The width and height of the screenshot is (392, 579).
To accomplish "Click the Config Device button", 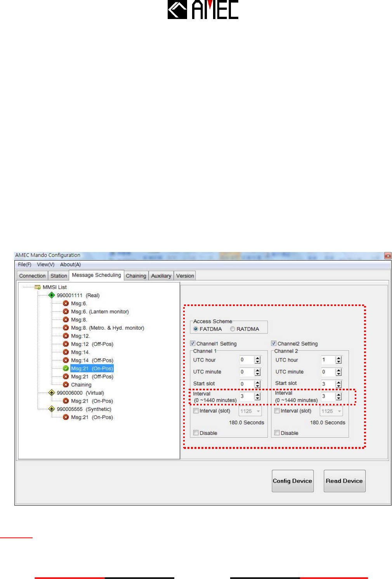I will (293, 481).
